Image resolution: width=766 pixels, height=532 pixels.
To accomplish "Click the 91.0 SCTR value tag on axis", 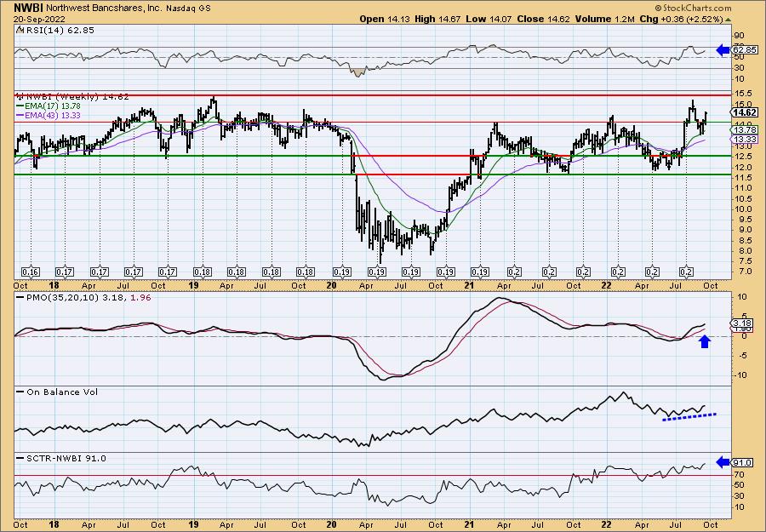I will (742, 463).
